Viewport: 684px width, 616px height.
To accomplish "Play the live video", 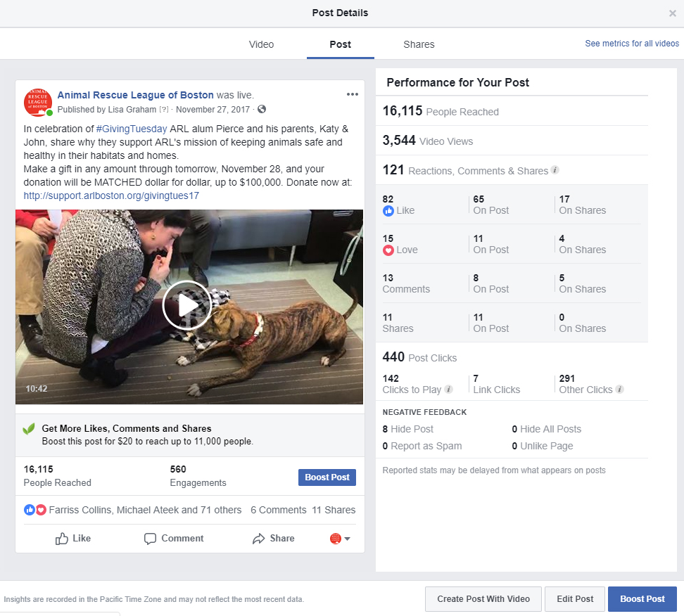I will click(x=188, y=305).
